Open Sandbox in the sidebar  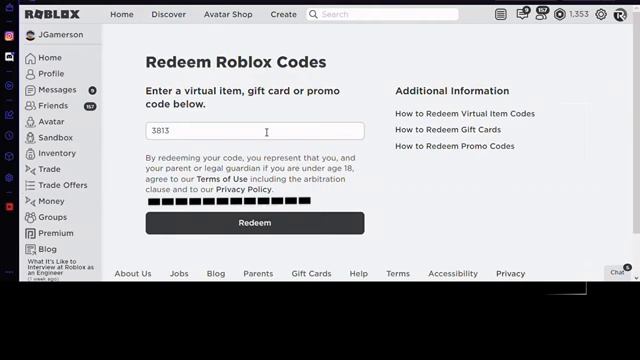[49, 138]
